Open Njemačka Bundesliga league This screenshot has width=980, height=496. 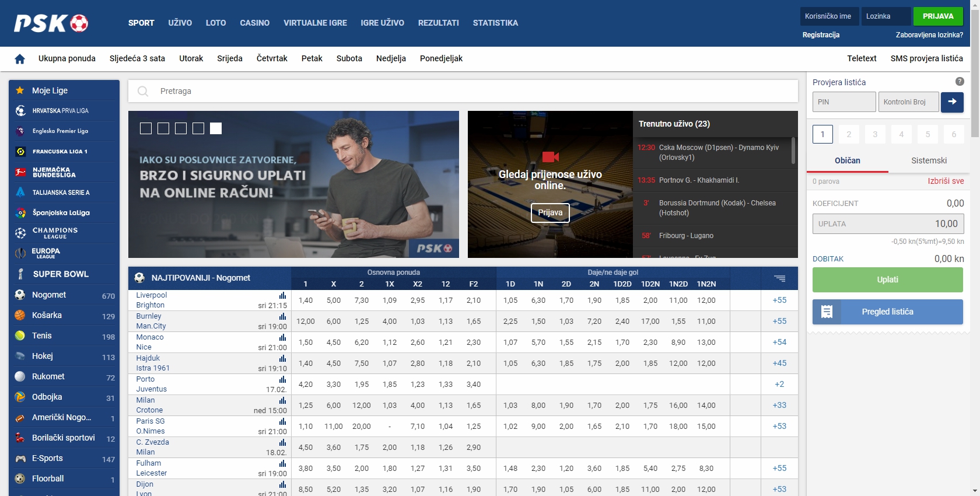(64, 172)
